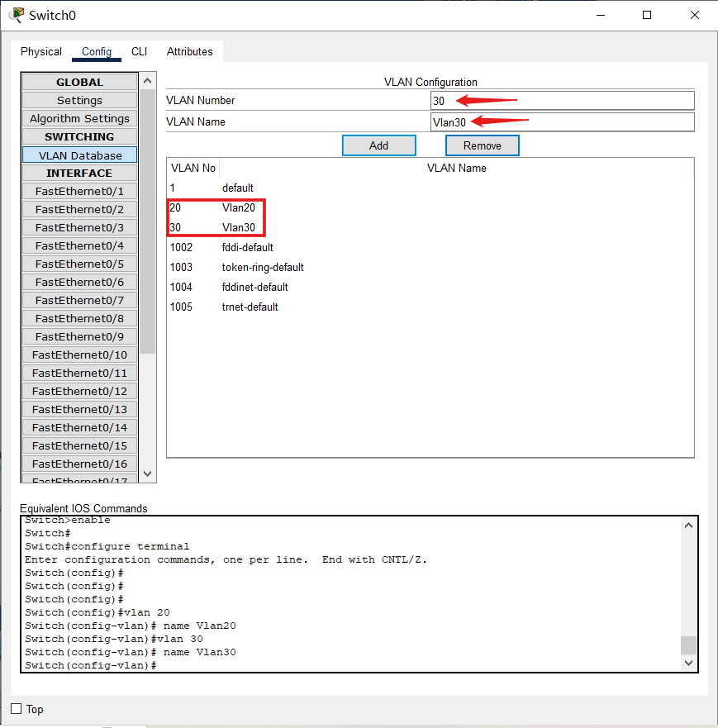Select the FastEthernet0/3 interface
Image resolution: width=718 pixels, height=728 pixels.
(79, 227)
